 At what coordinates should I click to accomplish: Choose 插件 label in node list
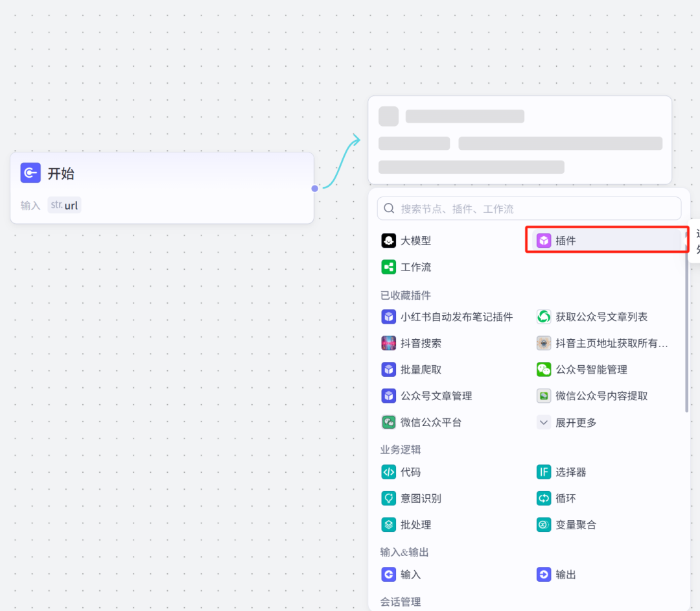click(x=566, y=241)
